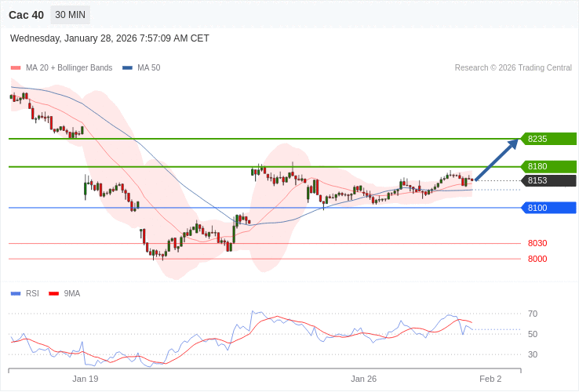The width and height of the screenshot is (579, 392).
Task: Select the 8180 green resistance price tag
Action: [x=548, y=166]
